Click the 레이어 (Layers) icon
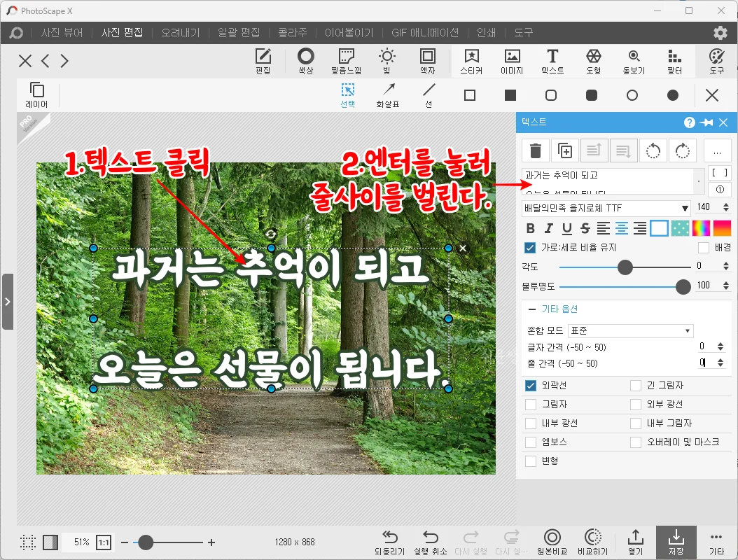The image size is (738, 560). click(x=36, y=94)
